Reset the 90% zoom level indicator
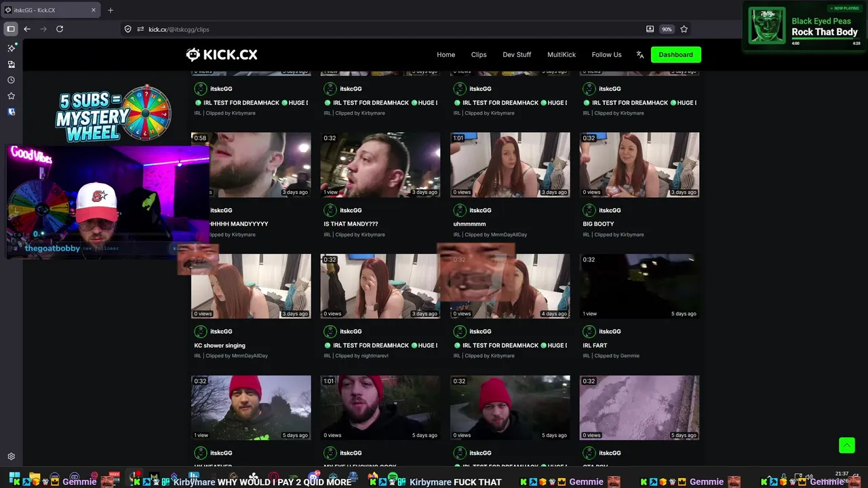 coord(667,29)
